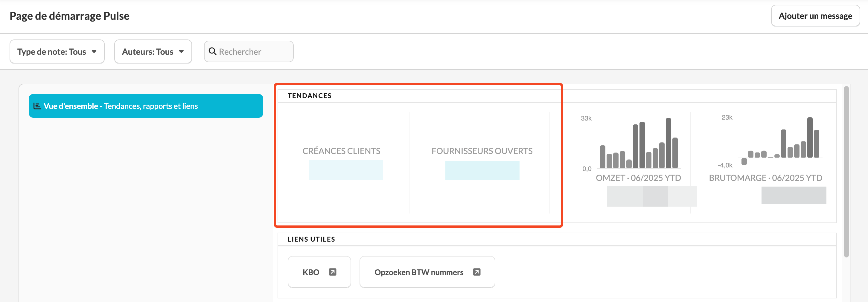Open the Auteurs: Tous dropdown
The width and height of the screenshot is (868, 302).
tap(153, 51)
